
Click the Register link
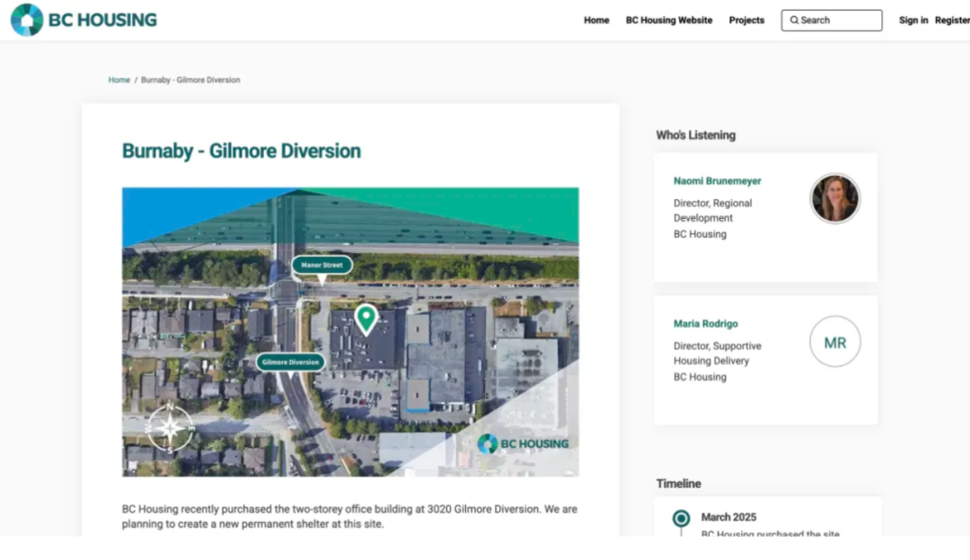click(953, 21)
